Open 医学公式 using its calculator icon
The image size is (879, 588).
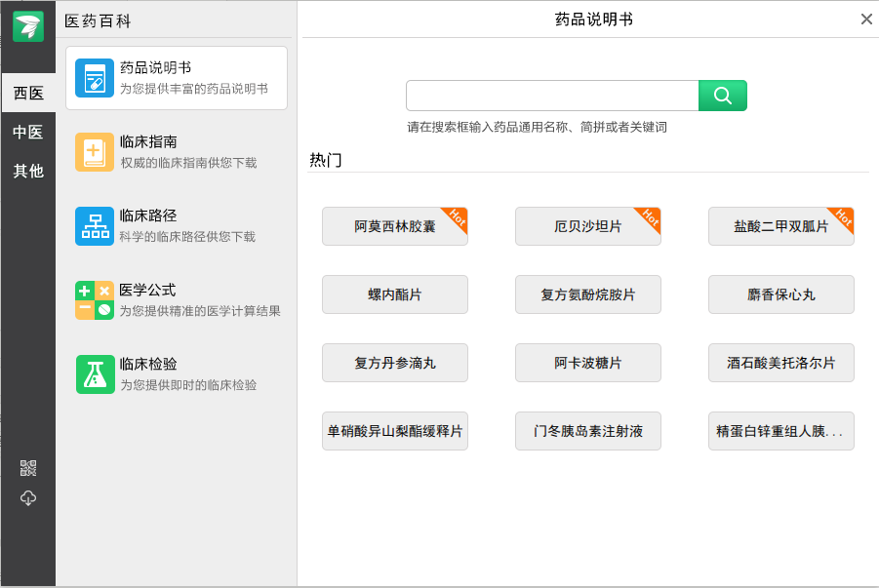93,298
